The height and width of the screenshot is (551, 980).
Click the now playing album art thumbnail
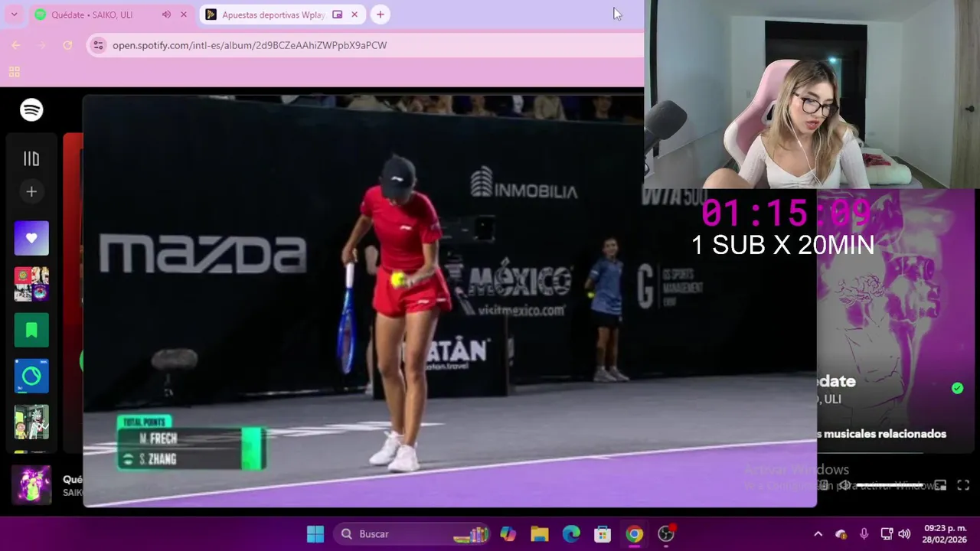click(31, 484)
